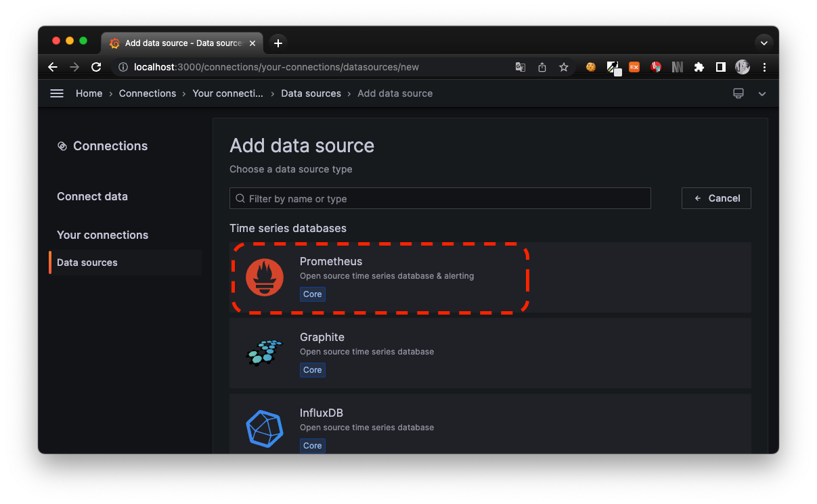Click the Connections link icon in sidebar
Viewport: 817px width, 504px height.
[x=62, y=146]
